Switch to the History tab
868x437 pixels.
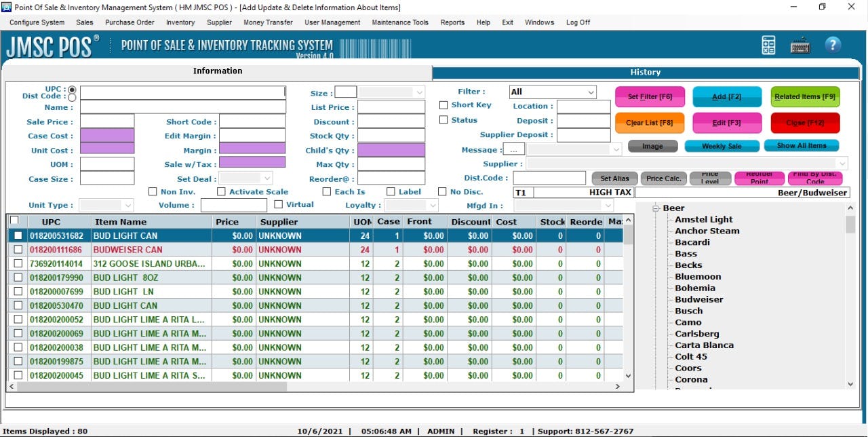[x=644, y=71]
